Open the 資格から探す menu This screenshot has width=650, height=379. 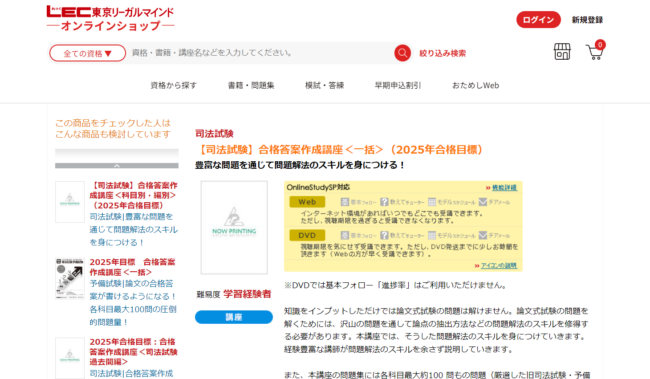point(174,85)
